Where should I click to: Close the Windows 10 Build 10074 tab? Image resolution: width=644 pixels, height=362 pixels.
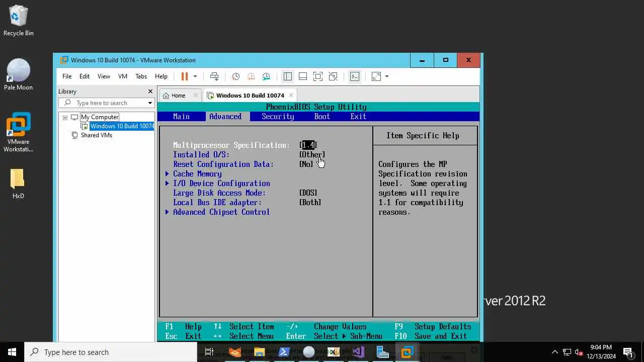pyautogui.click(x=291, y=96)
